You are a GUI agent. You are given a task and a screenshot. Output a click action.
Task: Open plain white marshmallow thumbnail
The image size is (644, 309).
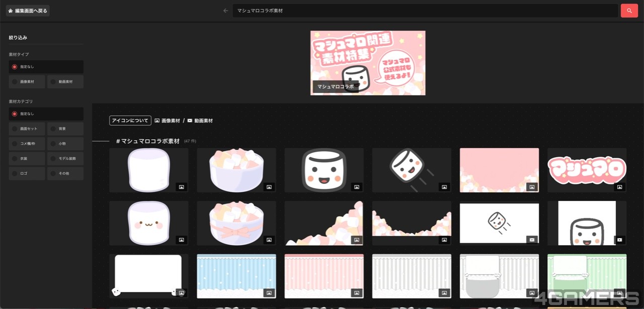[x=149, y=170]
